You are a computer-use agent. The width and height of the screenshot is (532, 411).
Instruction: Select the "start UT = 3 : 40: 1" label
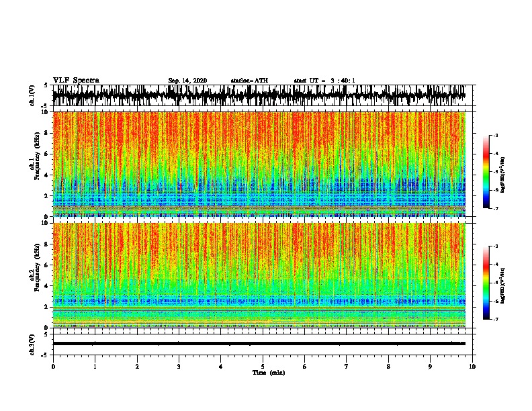pyautogui.click(x=324, y=81)
